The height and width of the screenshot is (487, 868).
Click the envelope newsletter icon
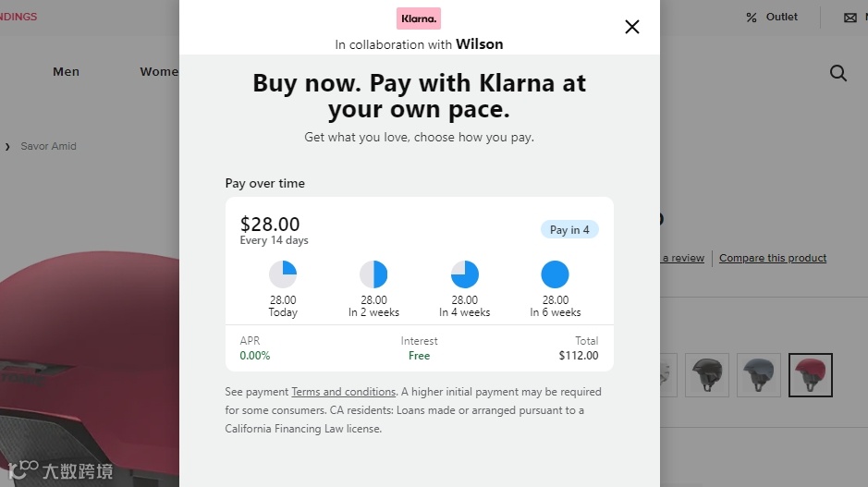click(850, 18)
